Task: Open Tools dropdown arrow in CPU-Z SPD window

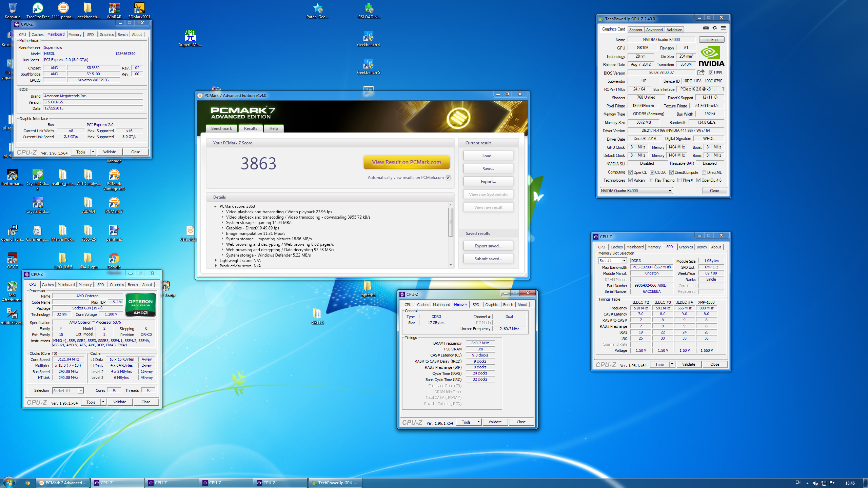Action: 672,364
